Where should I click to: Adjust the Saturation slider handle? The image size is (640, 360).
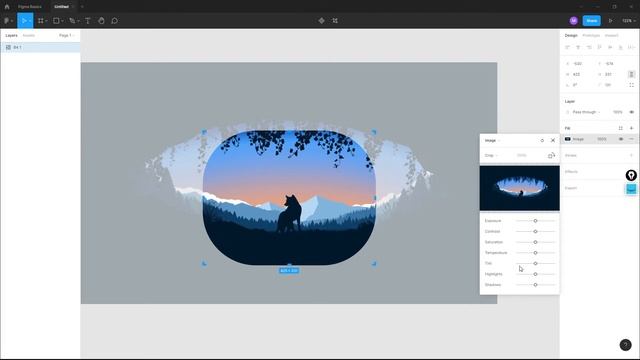pos(535,242)
